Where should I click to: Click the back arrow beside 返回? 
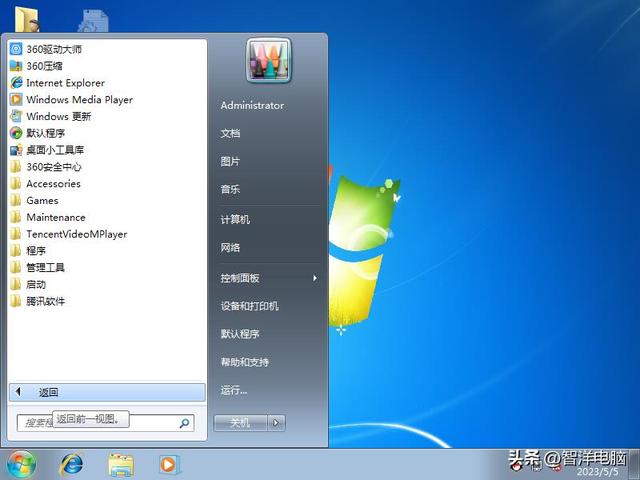[x=18, y=392]
